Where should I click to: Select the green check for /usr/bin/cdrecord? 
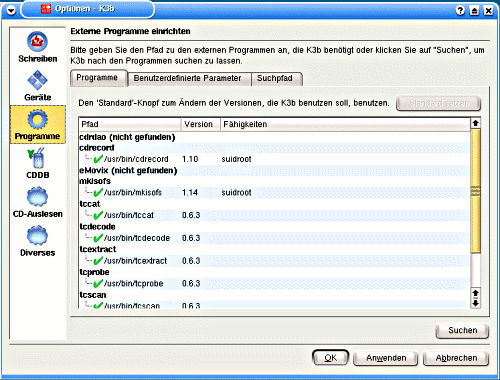point(98,159)
